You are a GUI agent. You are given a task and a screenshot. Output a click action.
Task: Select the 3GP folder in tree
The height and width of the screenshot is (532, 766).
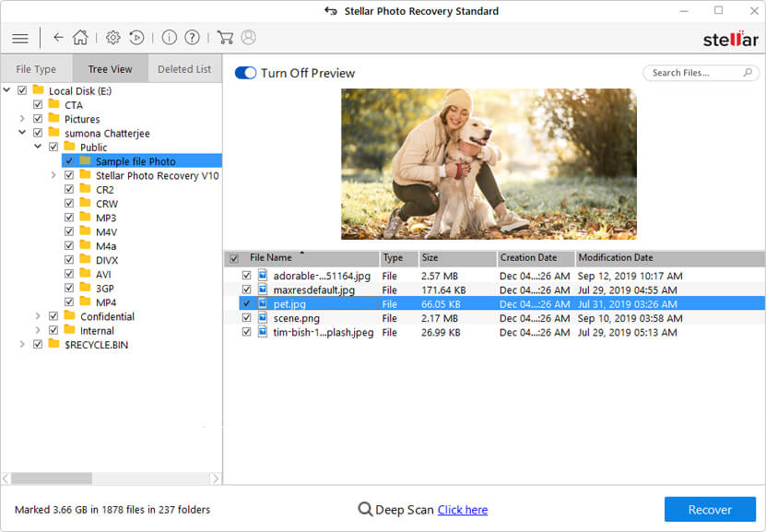pyautogui.click(x=104, y=289)
